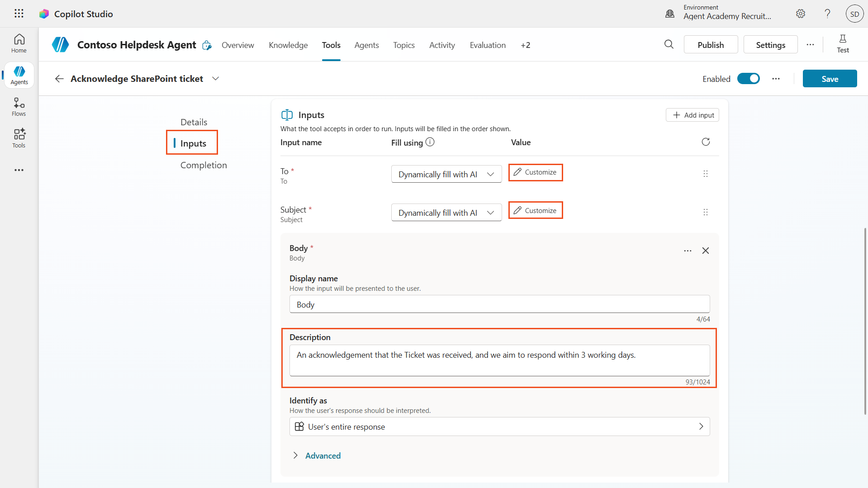Open the help question mark icon
Screen dimensions: 868x488
tap(827, 14)
